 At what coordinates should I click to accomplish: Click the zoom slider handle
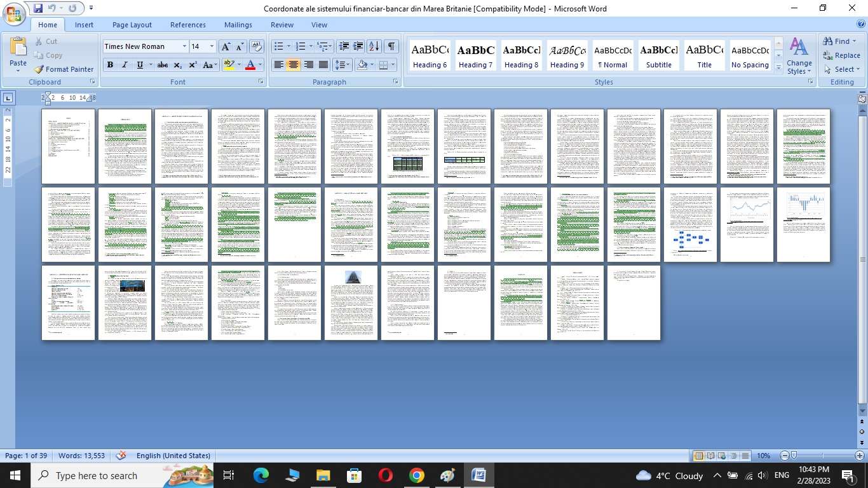tap(794, 456)
